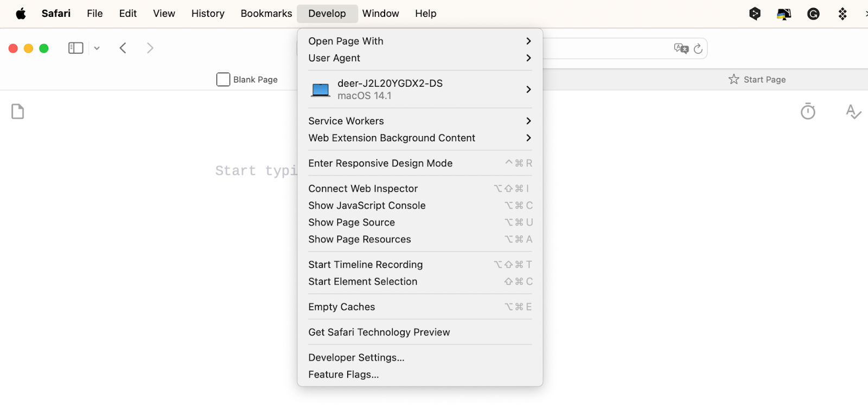Click the hexagon menu bar icon
The height and width of the screenshot is (420, 868).
click(x=755, y=14)
